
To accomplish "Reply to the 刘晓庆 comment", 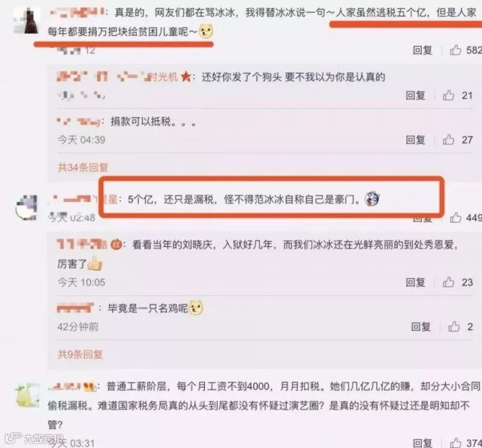I will (416, 282).
